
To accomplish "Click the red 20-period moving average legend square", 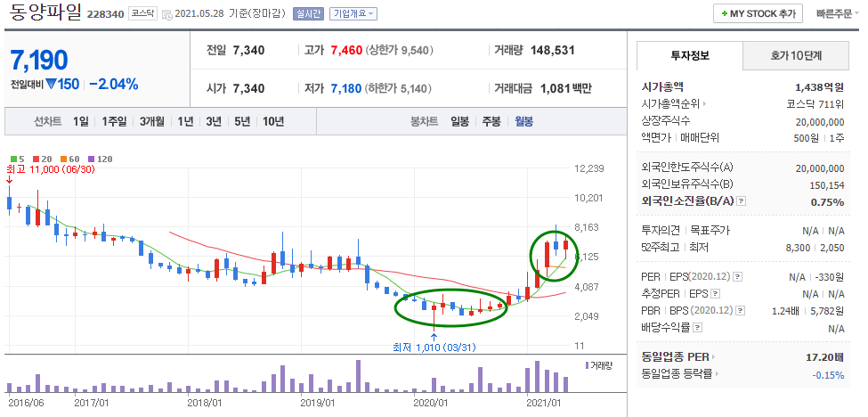I will tap(36, 159).
